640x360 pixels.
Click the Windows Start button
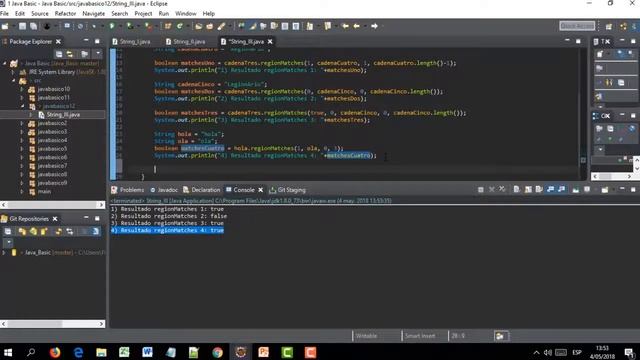click(8, 352)
